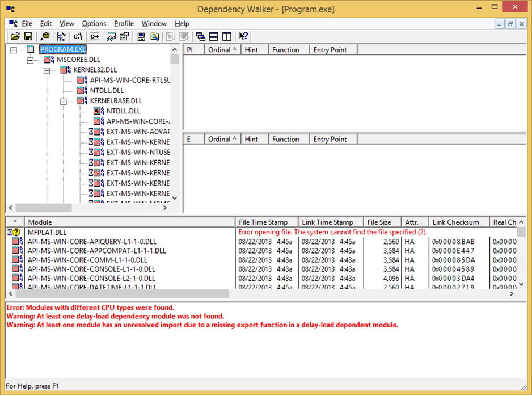Image resolution: width=532 pixels, height=396 pixels.
Task: Click the 'Modules with different CPU types' error line
Action: click(x=90, y=307)
